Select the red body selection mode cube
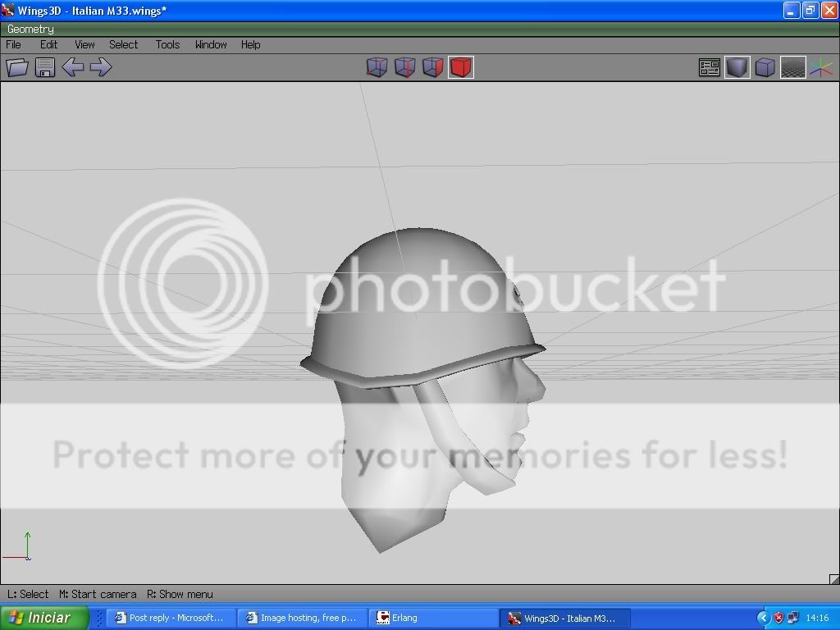Image resolution: width=840 pixels, height=630 pixels. (x=461, y=67)
